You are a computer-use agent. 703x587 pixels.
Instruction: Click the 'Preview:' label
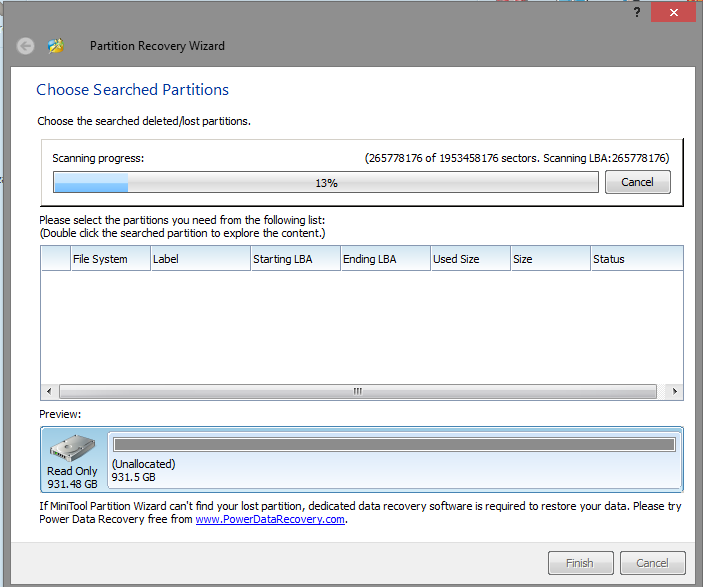(60, 414)
